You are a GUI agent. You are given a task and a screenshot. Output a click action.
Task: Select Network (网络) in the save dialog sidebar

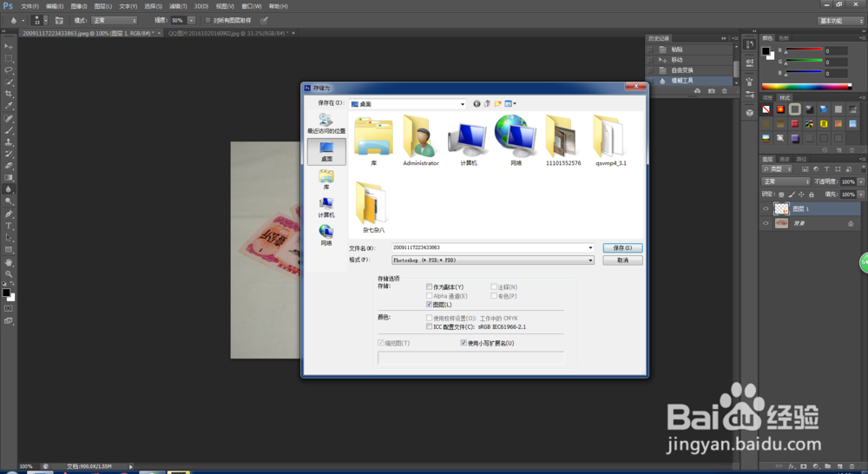(x=326, y=235)
